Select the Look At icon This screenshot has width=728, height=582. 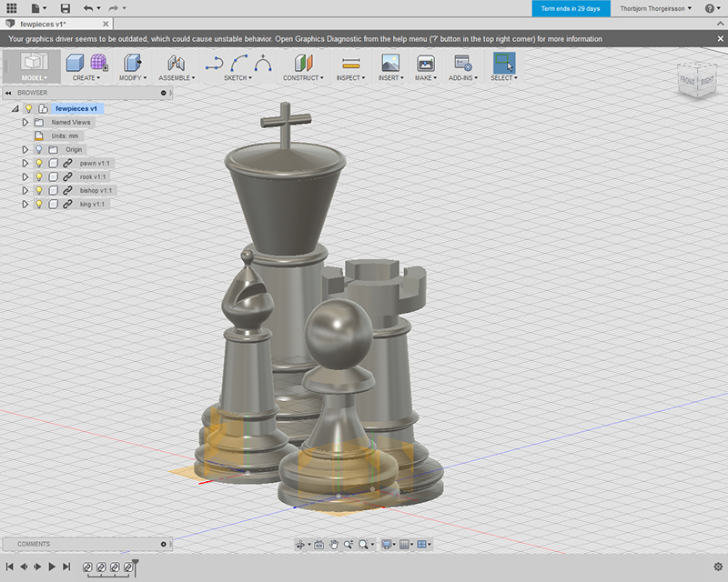point(319,545)
